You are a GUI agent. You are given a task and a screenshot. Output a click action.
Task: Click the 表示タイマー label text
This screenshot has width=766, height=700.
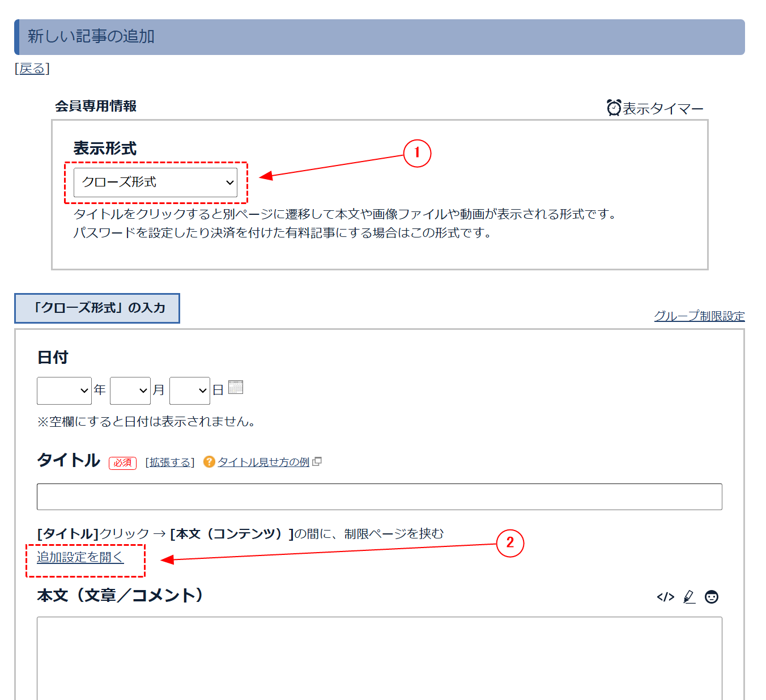tap(663, 108)
